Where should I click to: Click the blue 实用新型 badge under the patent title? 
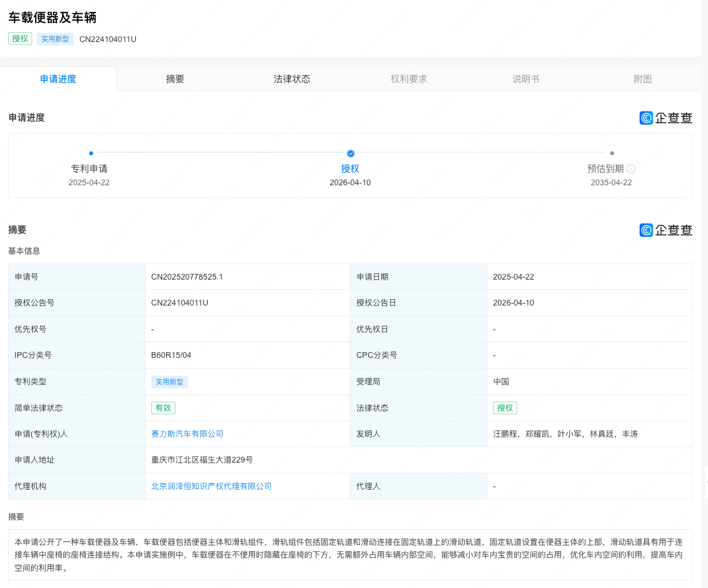[x=55, y=39]
